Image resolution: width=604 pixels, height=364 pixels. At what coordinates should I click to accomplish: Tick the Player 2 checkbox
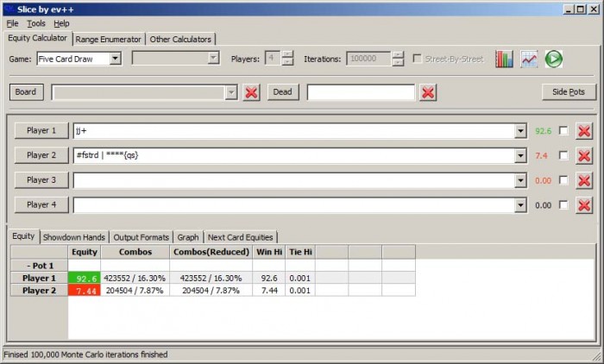click(563, 155)
